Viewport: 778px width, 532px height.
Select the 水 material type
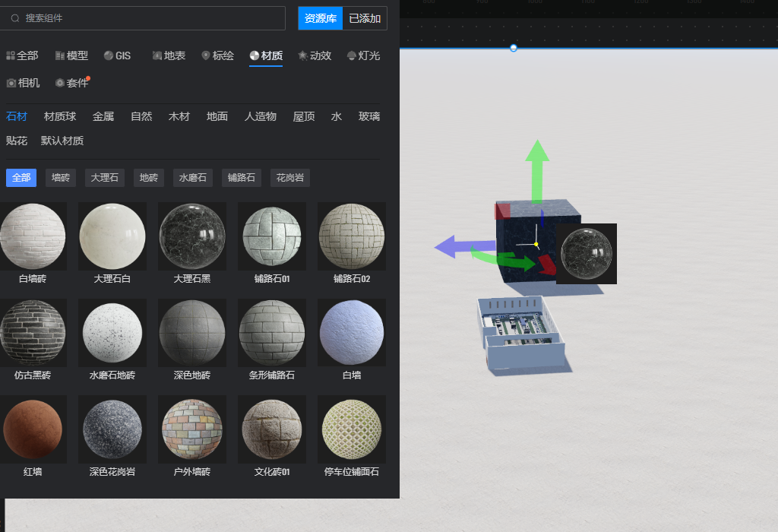pos(337,116)
